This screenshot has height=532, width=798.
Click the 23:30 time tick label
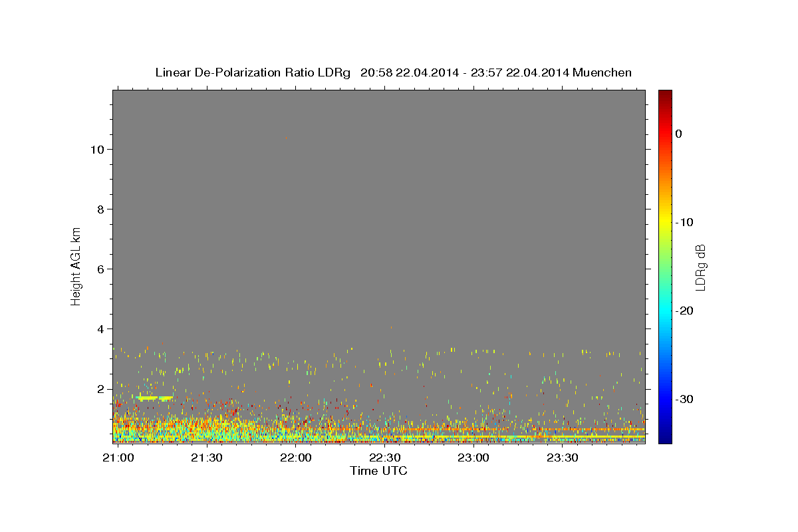563,458
